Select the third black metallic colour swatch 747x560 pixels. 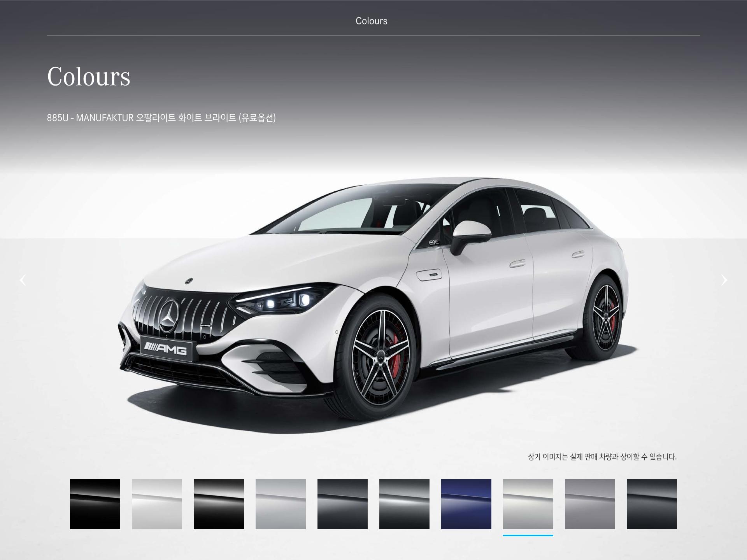219,504
